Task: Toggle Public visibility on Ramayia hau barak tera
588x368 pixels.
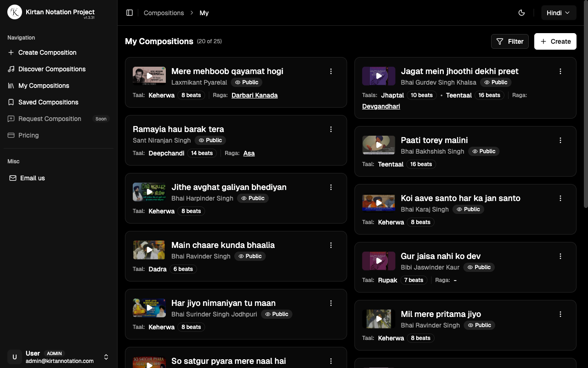Action: [210, 140]
